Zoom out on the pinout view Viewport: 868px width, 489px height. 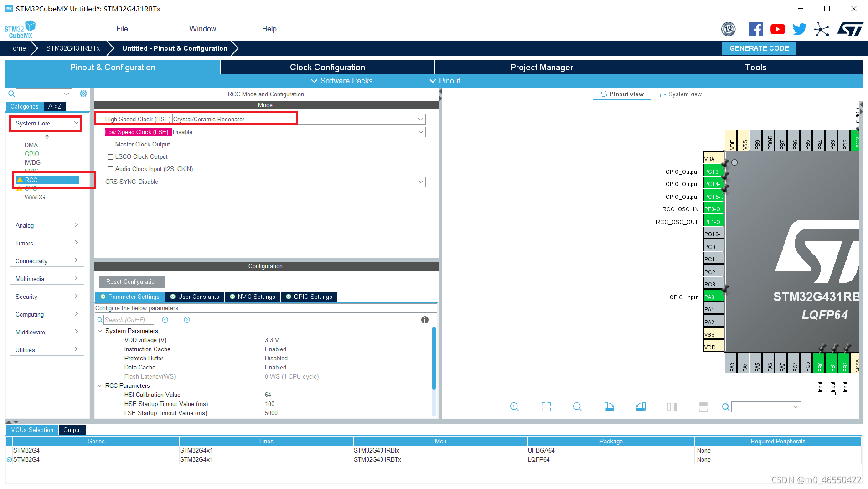(578, 407)
